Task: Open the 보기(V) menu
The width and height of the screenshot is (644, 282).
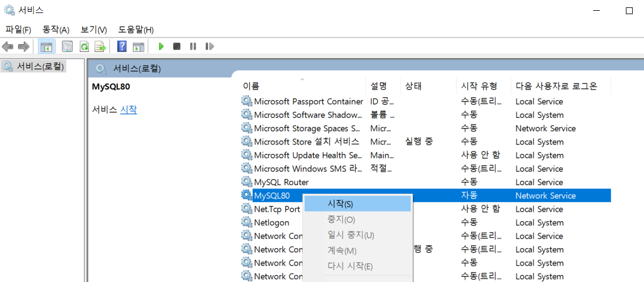Action: [x=93, y=29]
